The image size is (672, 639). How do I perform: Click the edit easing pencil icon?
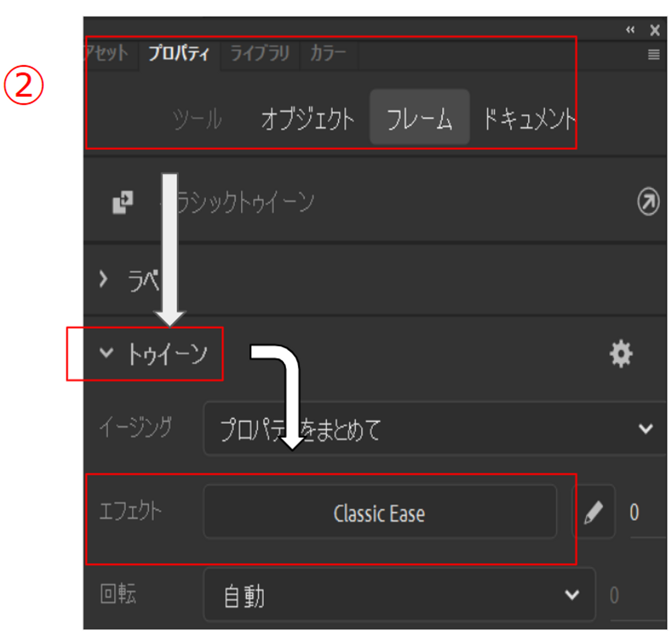point(594,512)
